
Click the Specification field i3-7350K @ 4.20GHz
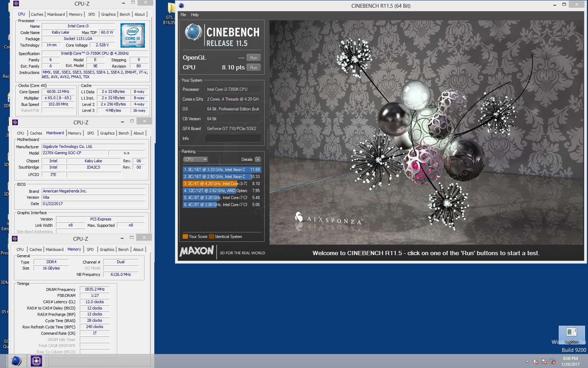click(x=94, y=54)
